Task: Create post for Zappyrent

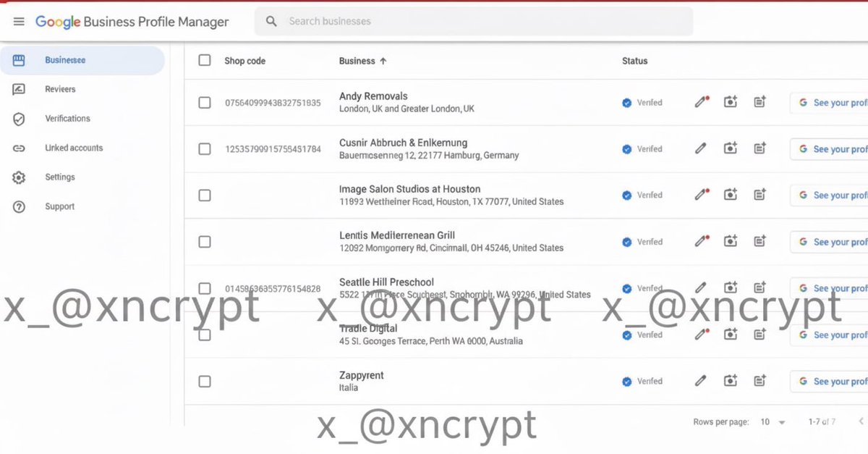Action: point(759,381)
